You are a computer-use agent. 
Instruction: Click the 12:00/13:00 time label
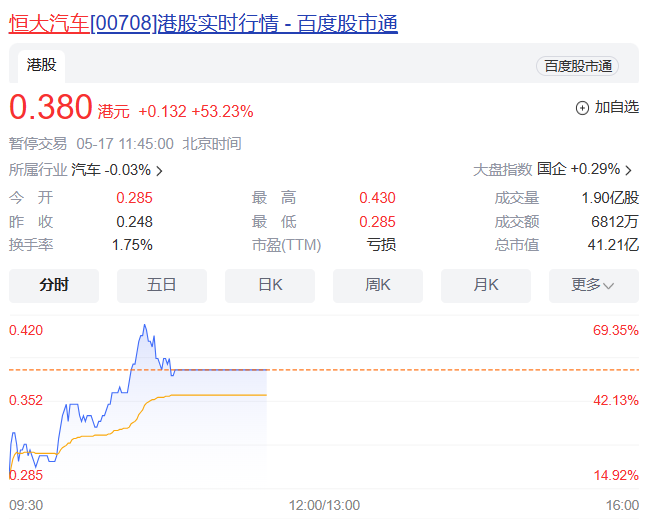324,506
